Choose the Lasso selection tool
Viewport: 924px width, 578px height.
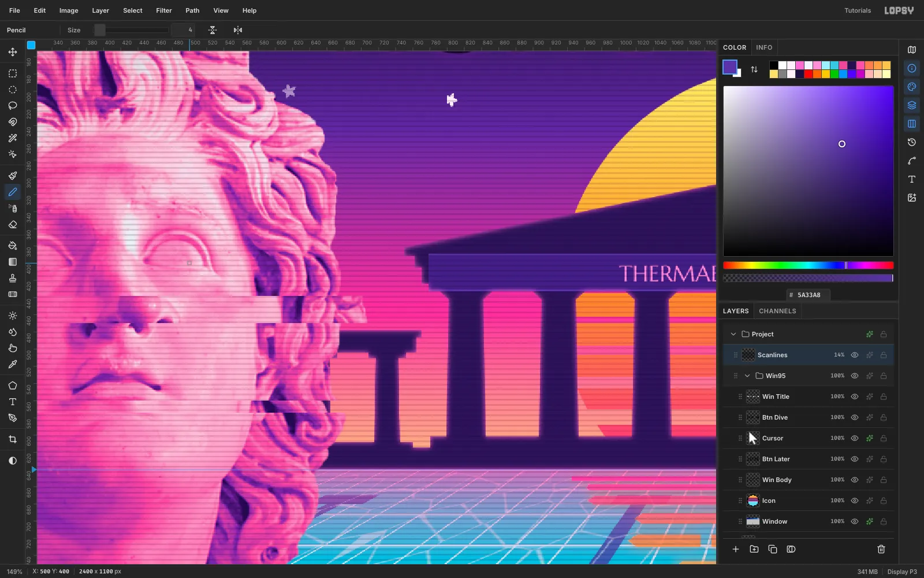[x=12, y=106]
